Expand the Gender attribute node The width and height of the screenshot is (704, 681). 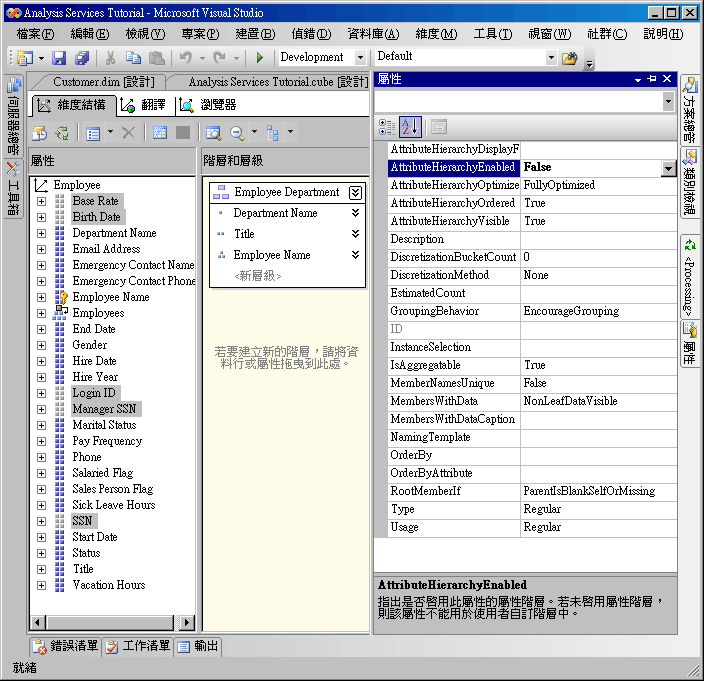point(41,345)
